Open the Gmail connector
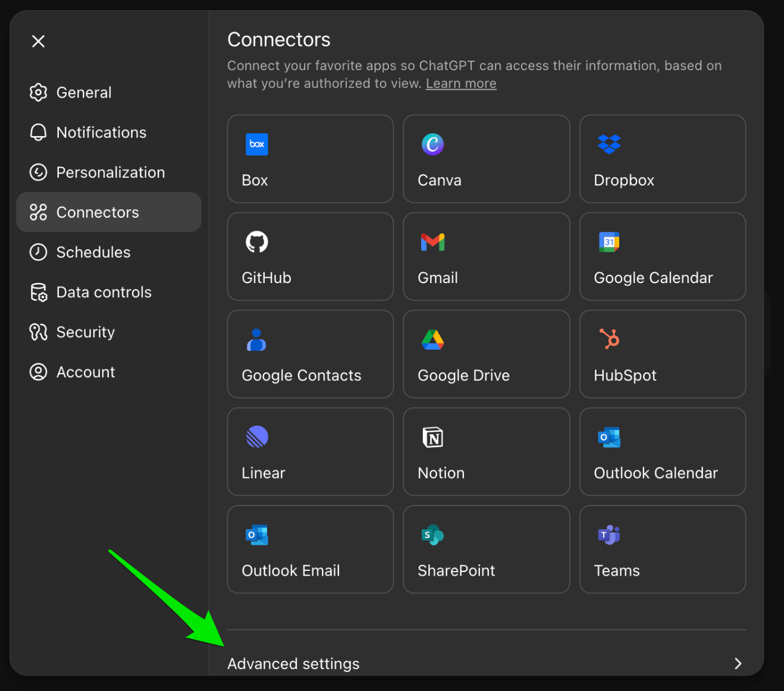This screenshot has width=784, height=691. click(x=486, y=256)
